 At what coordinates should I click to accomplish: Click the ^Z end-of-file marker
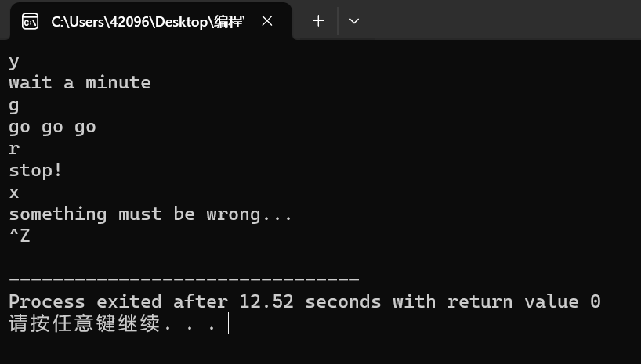(x=20, y=236)
